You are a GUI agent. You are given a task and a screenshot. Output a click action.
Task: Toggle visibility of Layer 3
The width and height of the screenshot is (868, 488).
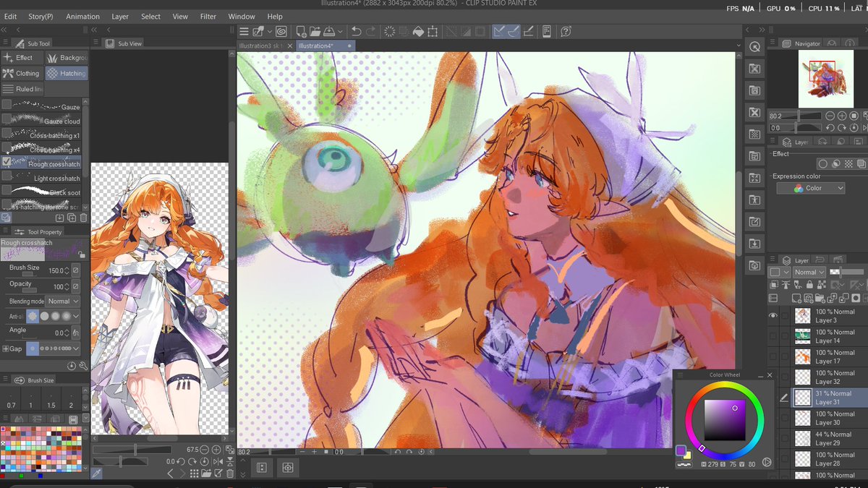point(774,316)
